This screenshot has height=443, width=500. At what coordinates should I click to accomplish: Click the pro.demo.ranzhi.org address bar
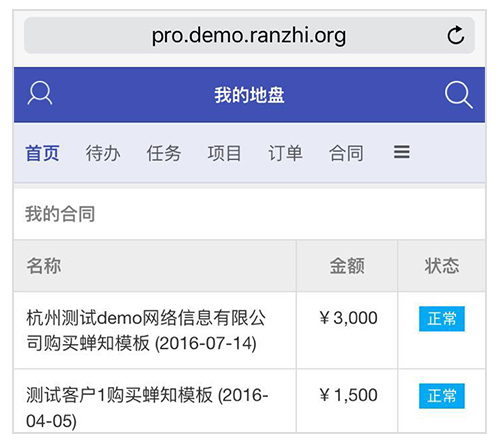click(249, 35)
